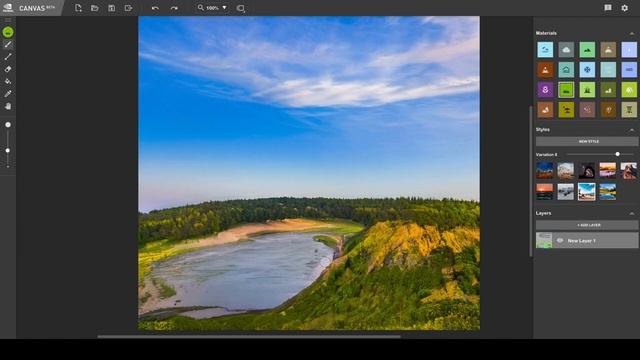Pick the periwinkle river material swatch
Image resolution: width=640 pixels, height=360 pixels.
(x=629, y=70)
